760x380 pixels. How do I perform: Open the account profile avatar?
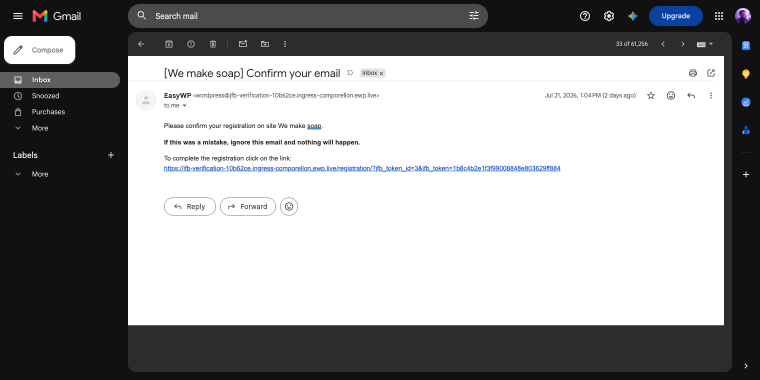[743, 16]
